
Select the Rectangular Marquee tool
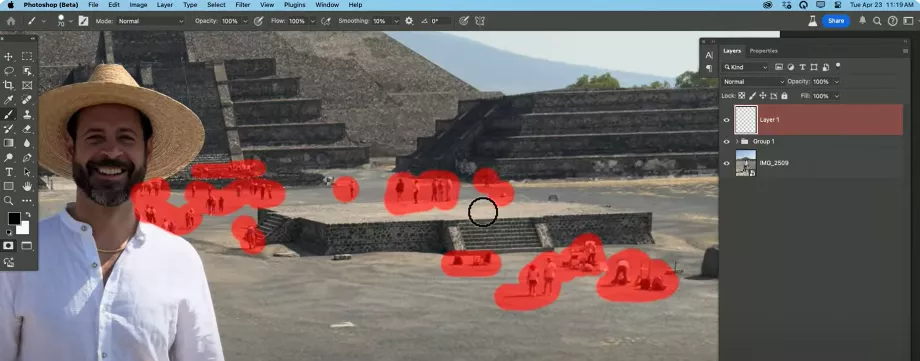(x=27, y=56)
